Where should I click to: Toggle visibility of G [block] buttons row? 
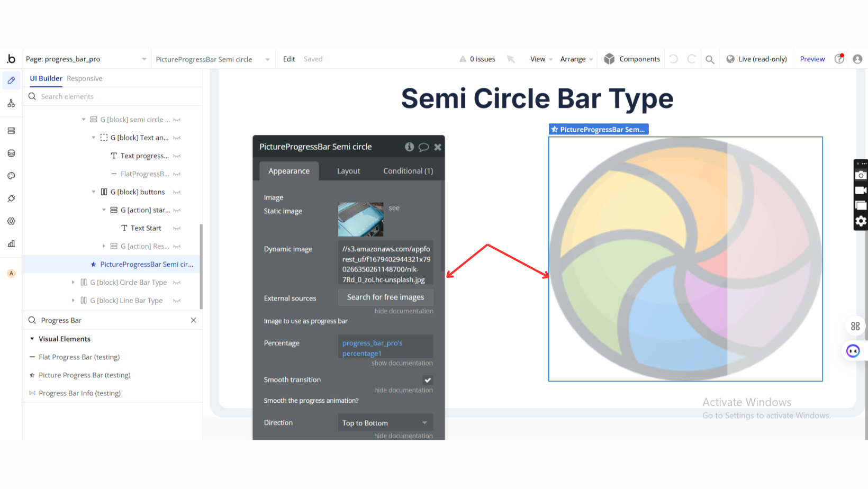[x=177, y=192]
